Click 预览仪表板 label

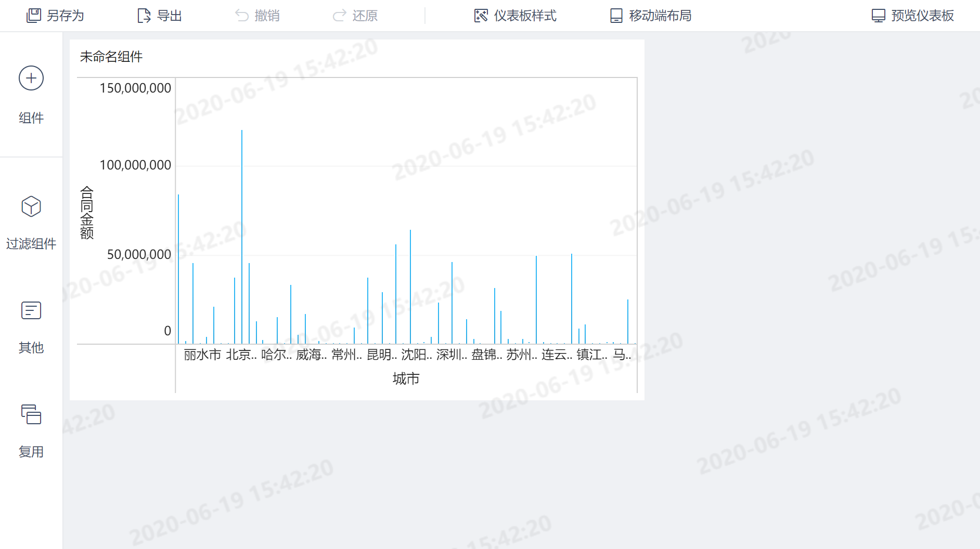tap(923, 16)
